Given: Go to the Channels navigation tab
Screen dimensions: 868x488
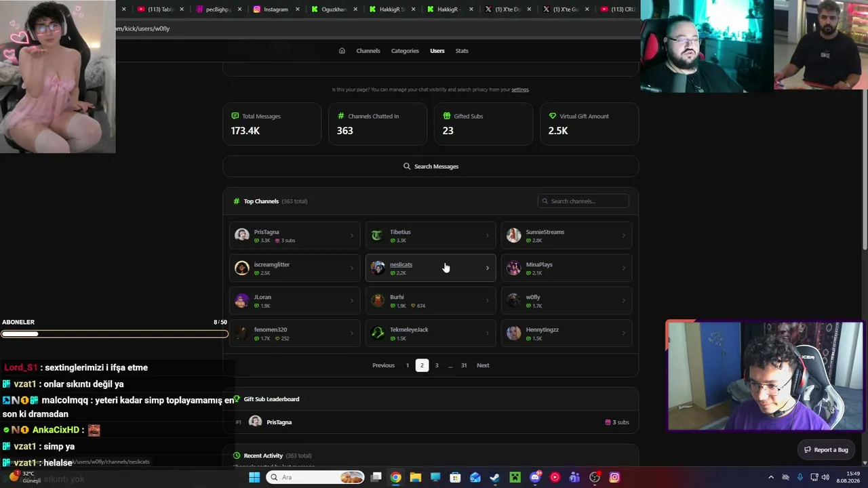Looking at the screenshot, I should (368, 51).
